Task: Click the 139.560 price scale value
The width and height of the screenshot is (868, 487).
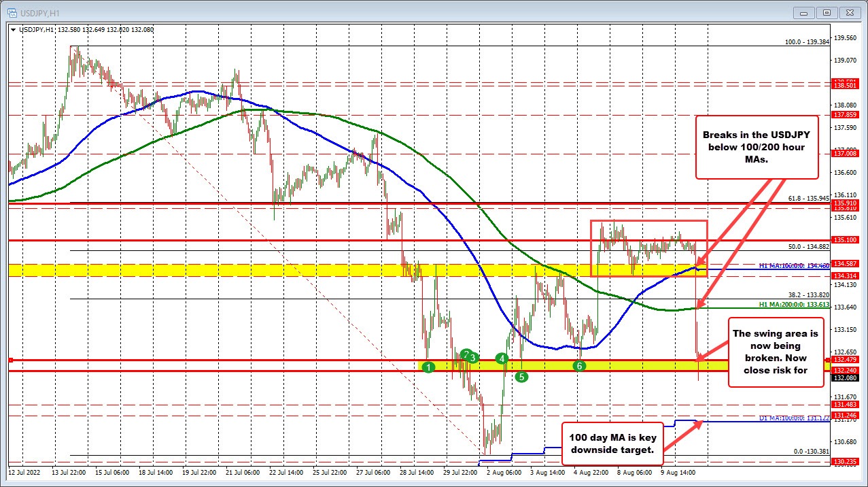Action: click(x=844, y=38)
